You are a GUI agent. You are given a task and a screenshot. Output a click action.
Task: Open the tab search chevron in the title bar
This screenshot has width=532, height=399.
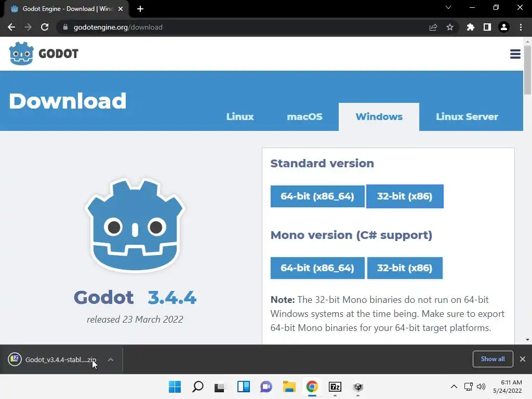448,7
